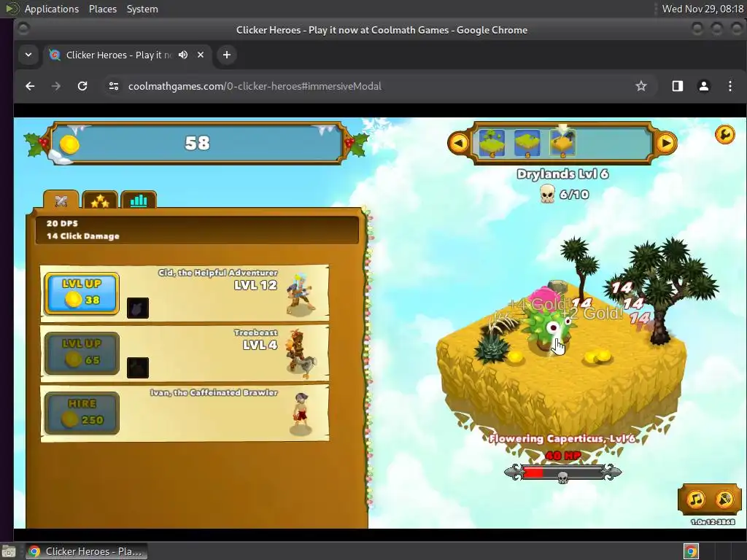Click the monster health bar
The width and height of the screenshot is (747, 560).
[x=562, y=472]
